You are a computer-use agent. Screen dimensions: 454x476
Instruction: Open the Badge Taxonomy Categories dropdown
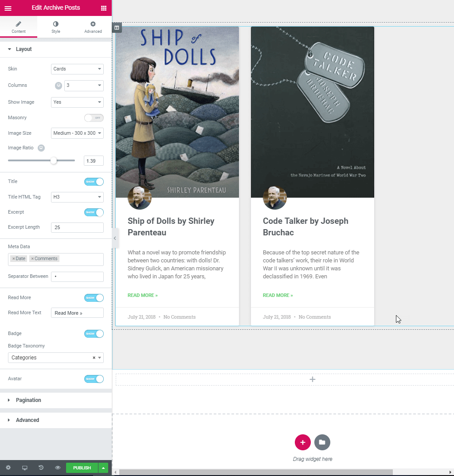coord(56,358)
